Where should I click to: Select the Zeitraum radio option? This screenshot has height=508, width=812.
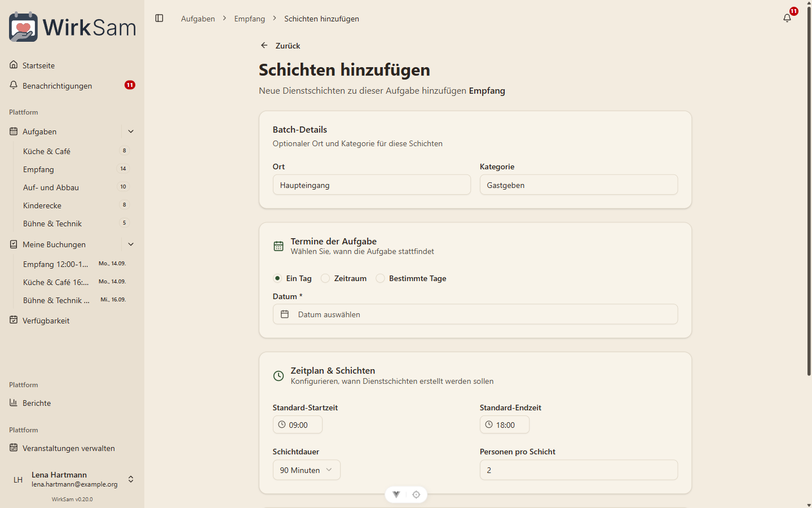[x=325, y=278]
